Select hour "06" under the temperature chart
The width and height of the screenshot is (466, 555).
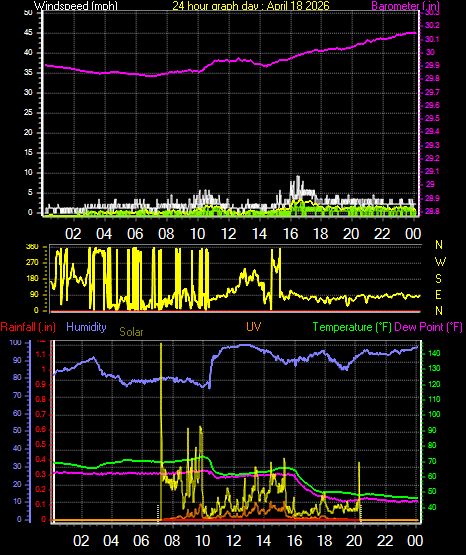141,541
